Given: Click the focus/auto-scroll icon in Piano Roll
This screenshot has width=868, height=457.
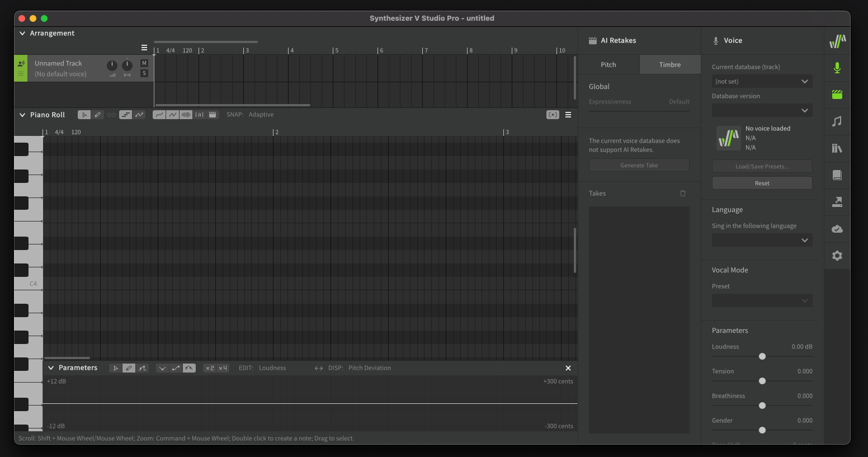Looking at the screenshot, I should (x=553, y=115).
